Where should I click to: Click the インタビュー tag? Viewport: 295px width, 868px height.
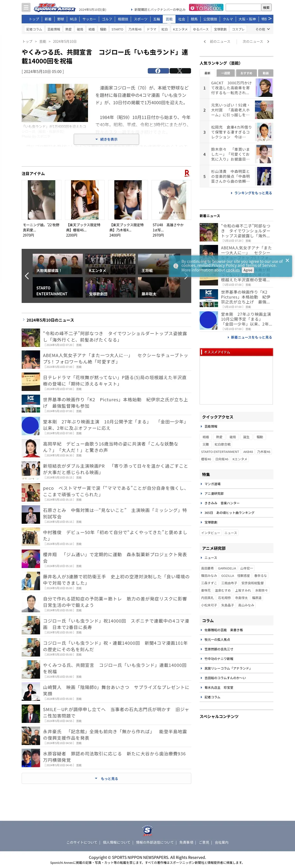[x=210, y=533]
